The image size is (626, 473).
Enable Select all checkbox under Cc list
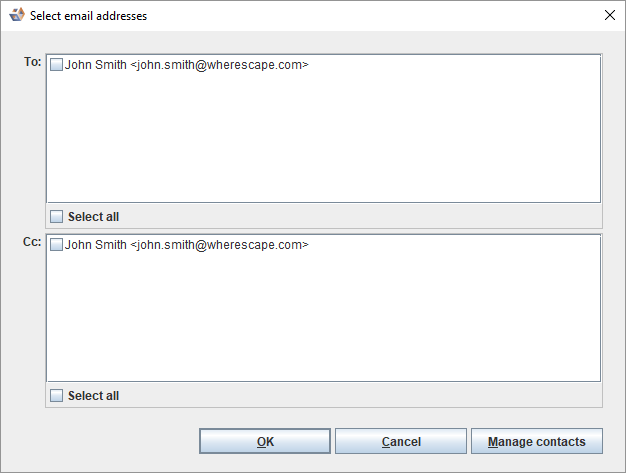point(57,396)
